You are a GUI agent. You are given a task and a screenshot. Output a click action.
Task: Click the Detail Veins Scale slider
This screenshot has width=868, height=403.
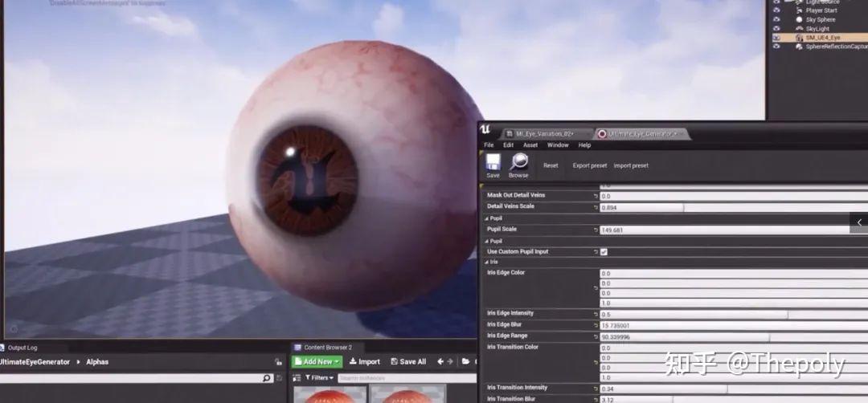pyautogui.click(x=734, y=208)
